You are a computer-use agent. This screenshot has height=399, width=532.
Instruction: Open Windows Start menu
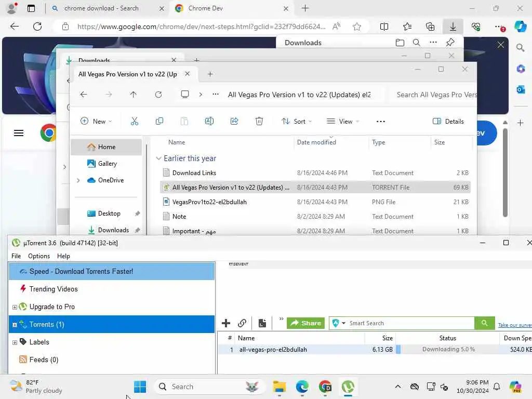(140, 387)
